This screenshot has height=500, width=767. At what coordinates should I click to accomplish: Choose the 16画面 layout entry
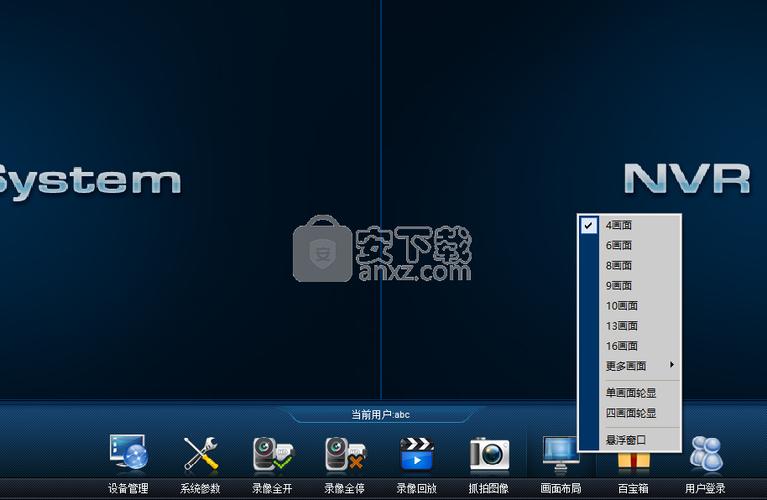pyautogui.click(x=630, y=346)
